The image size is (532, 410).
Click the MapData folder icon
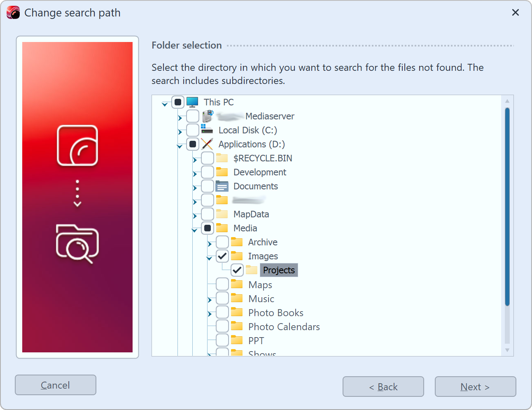click(222, 214)
